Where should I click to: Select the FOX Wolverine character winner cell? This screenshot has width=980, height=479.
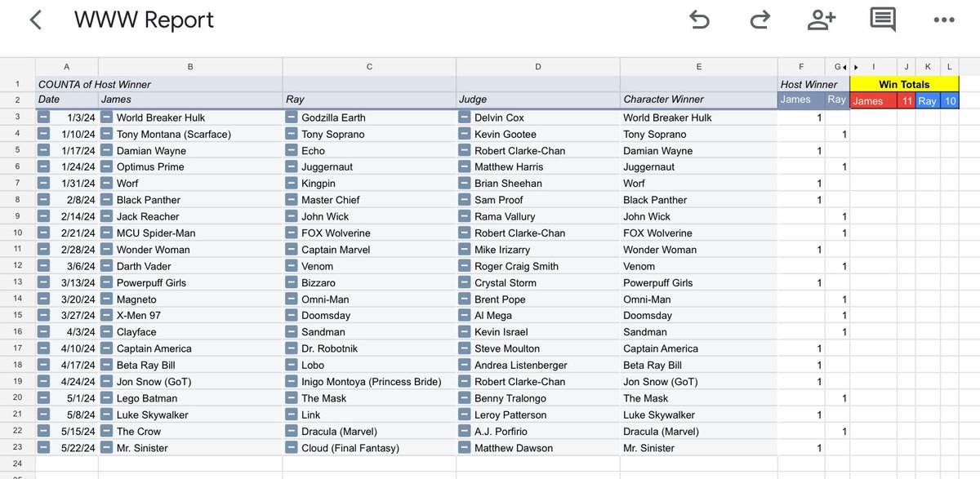coord(699,233)
